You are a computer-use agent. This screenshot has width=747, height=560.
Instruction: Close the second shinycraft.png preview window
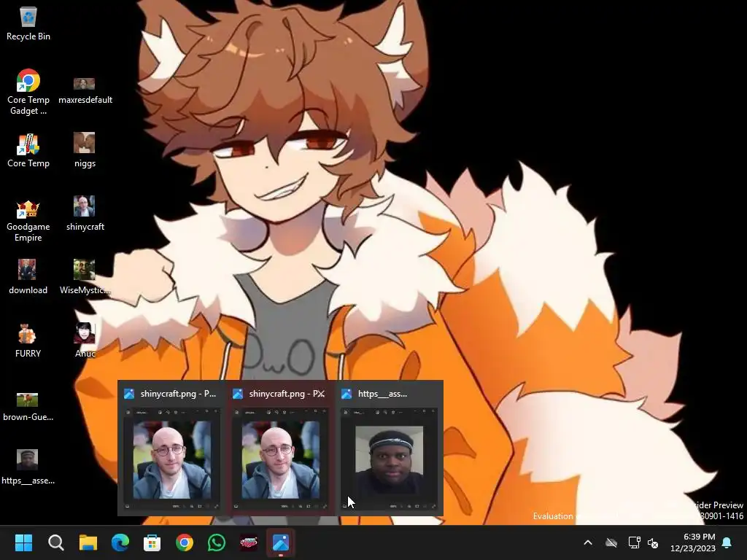coord(321,393)
